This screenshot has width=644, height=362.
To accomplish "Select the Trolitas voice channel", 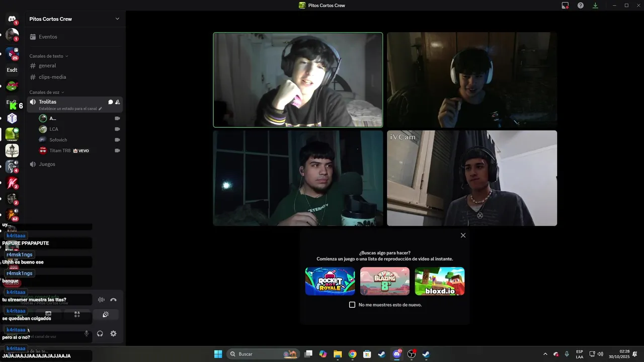I will (x=75, y=105).
